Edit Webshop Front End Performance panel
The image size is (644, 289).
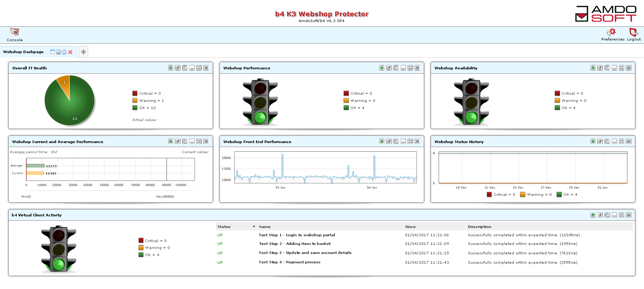(389, 141)
